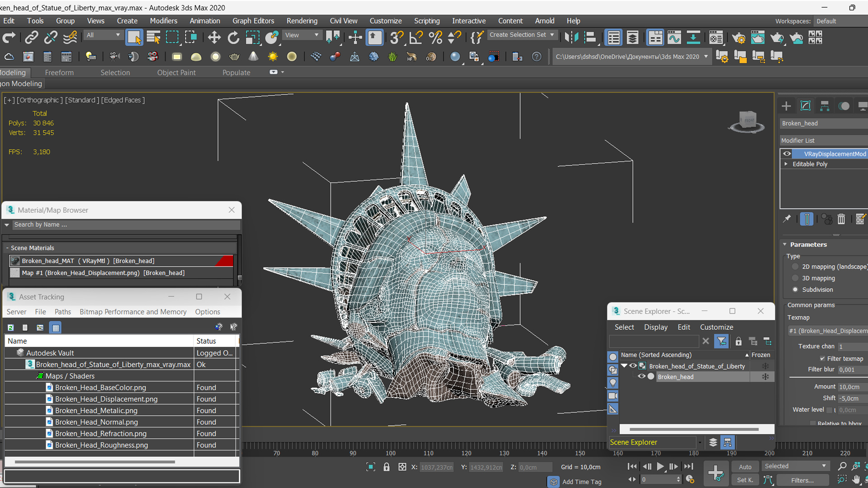Open project path dropdown arrow
Image resolution: width=868 pixels, height=488 pixels.
pos(706,56)
